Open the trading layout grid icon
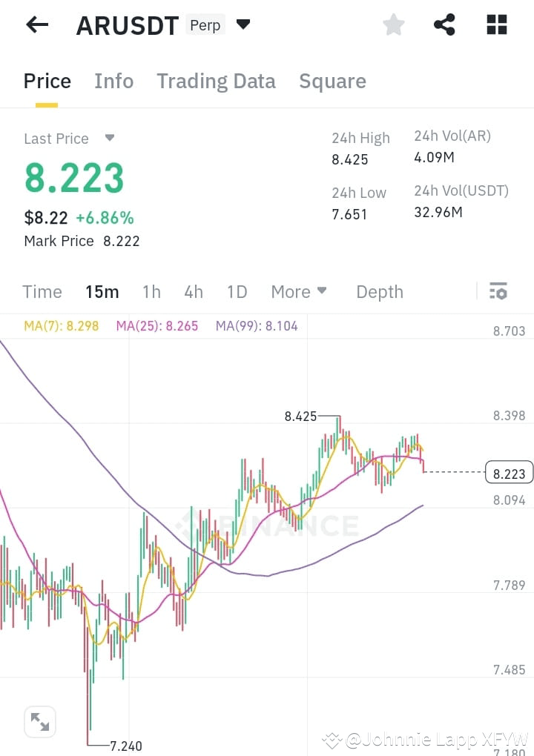This screenshot has height=756, width=534. click(495, 24)
